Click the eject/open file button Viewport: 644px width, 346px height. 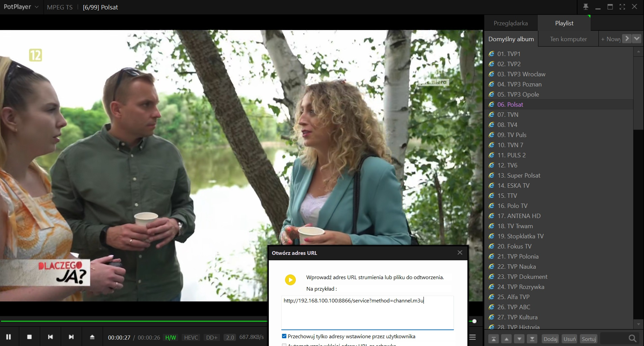[92, 337]
